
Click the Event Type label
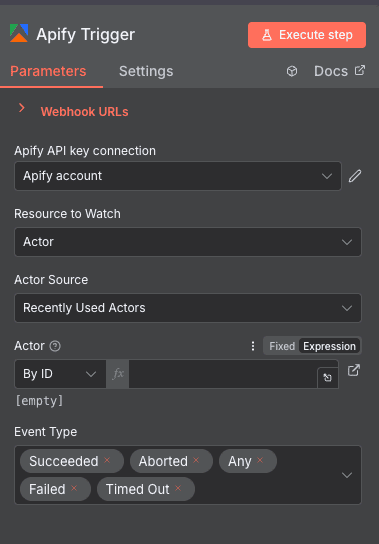(46, 432)
